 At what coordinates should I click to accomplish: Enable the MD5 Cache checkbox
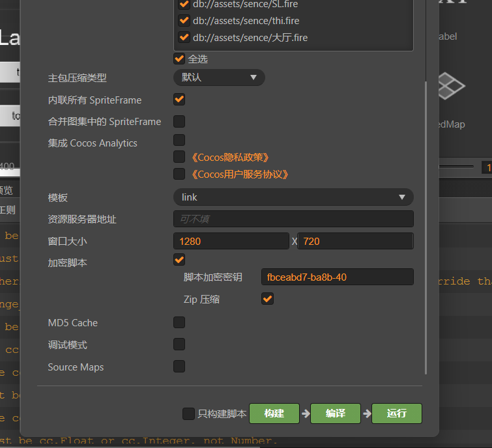coord(179,322)
